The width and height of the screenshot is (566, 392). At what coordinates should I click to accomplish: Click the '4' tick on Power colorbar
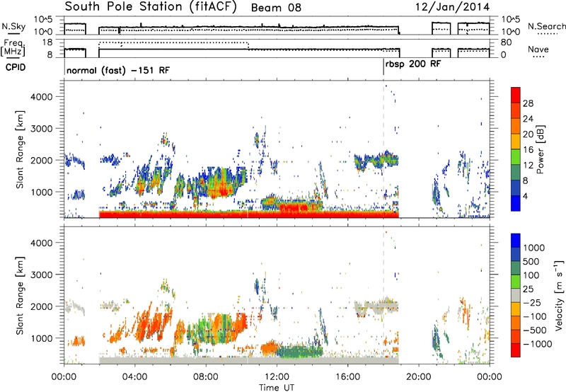click(x=526, y=197)
